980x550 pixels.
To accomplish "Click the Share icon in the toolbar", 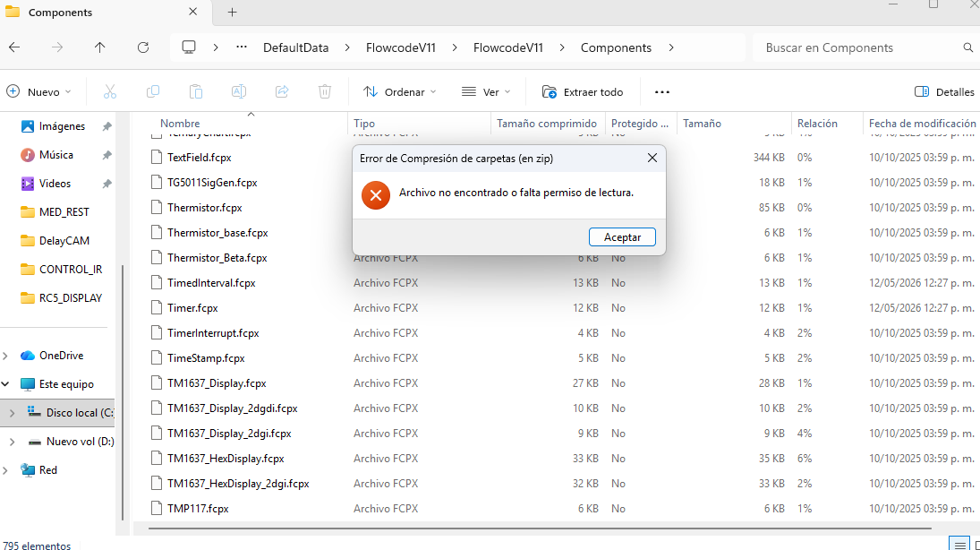I will [282, 92].
